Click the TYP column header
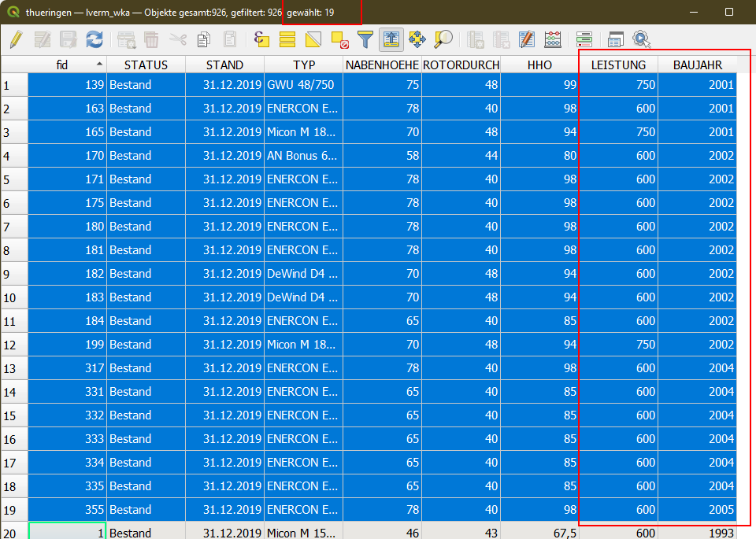Screen dimensions: 756x539 (304, 65)
